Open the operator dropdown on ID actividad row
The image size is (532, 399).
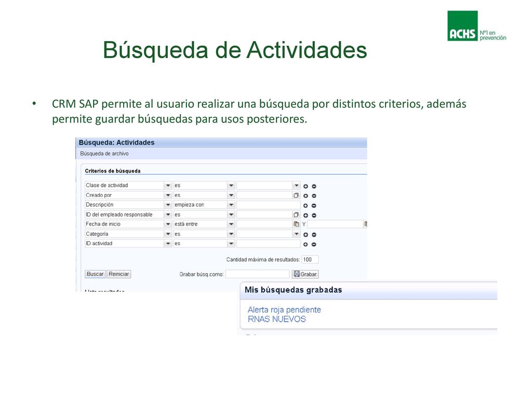click(x=231, y=243)
